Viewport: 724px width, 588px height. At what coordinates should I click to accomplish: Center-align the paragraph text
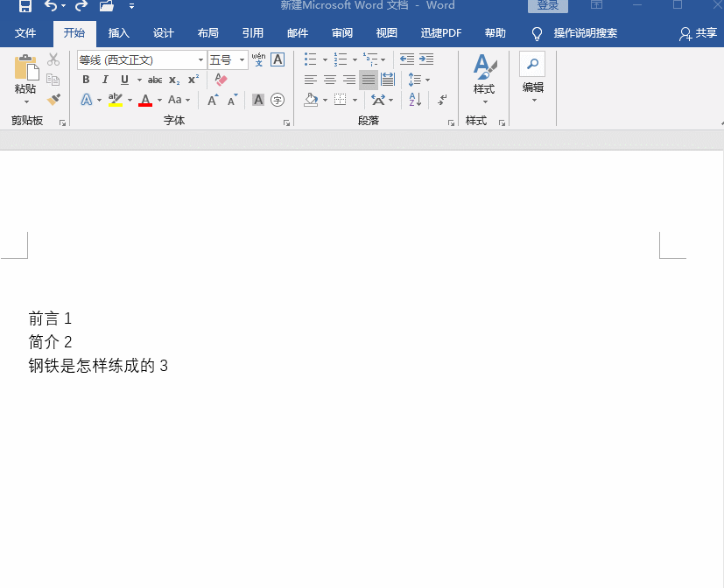[330, 80]
